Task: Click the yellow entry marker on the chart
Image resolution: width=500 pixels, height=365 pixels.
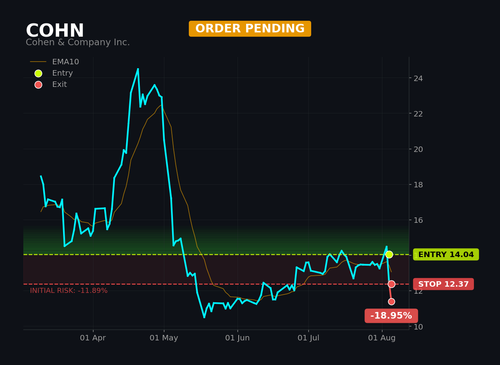Action: click(389, 255)
